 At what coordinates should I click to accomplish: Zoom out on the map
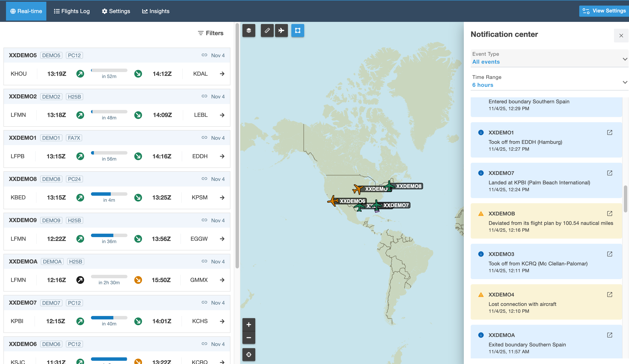click(x=249, y=338)
